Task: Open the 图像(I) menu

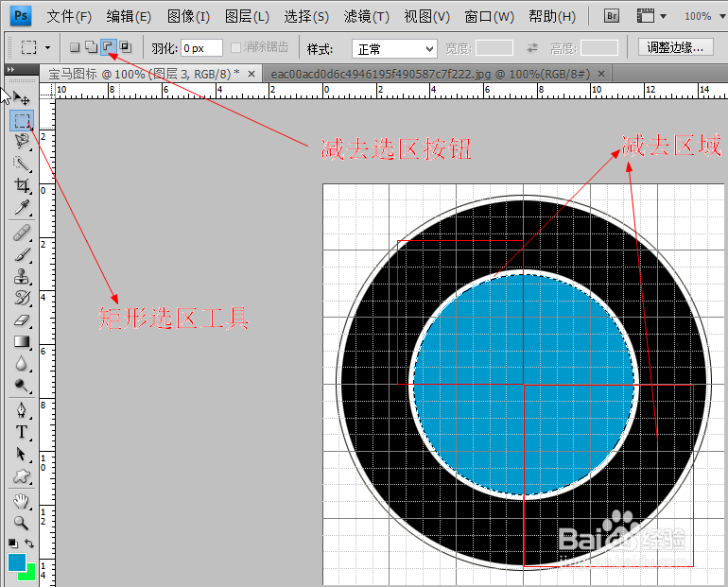Action: [x=188, y=17]
